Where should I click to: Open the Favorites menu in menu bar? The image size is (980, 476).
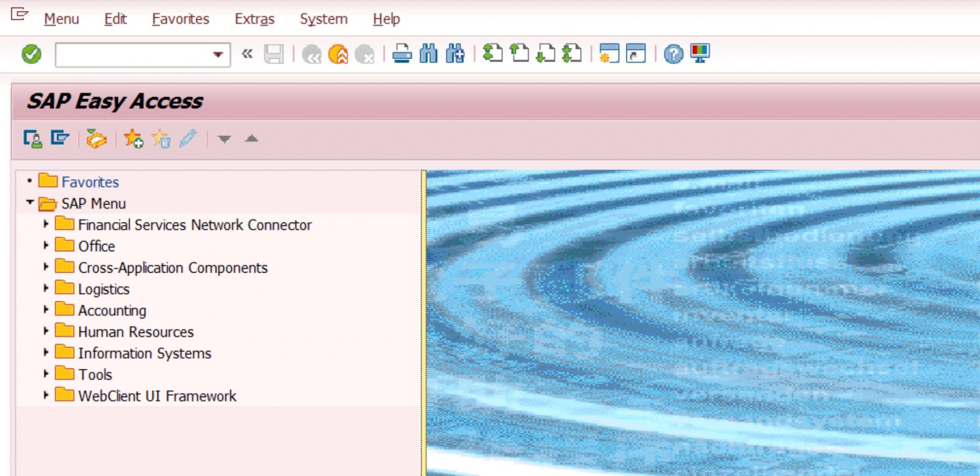180,19
